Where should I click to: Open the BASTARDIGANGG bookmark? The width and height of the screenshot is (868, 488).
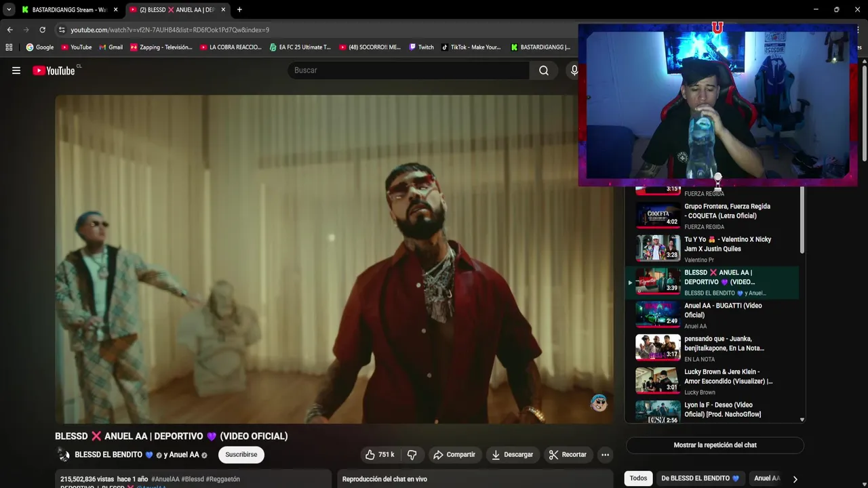540,47
